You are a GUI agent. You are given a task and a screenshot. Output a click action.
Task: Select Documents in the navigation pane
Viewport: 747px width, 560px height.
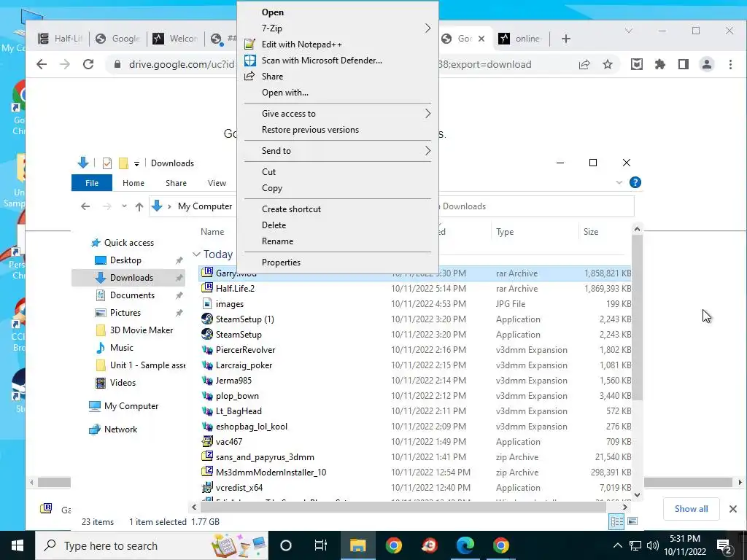coord(132,295)
